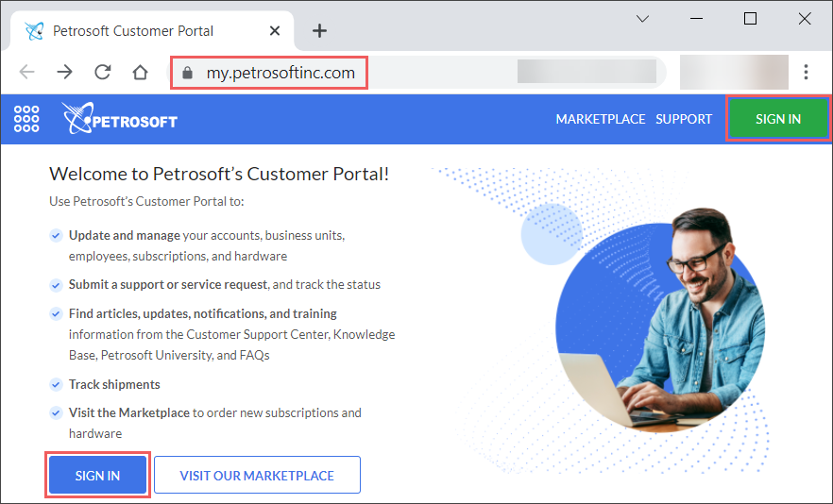Close the Petrosoft Customer Portal tab
Viewport: 833px width, 504px height.
[x=275, y=31]
